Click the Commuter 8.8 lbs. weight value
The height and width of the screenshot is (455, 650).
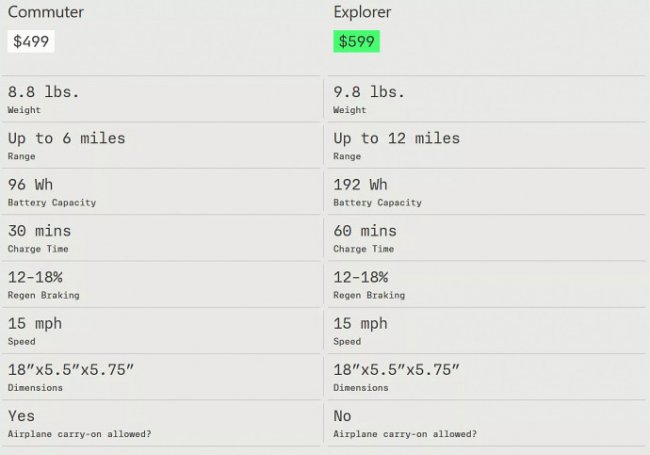pos(44,92)
